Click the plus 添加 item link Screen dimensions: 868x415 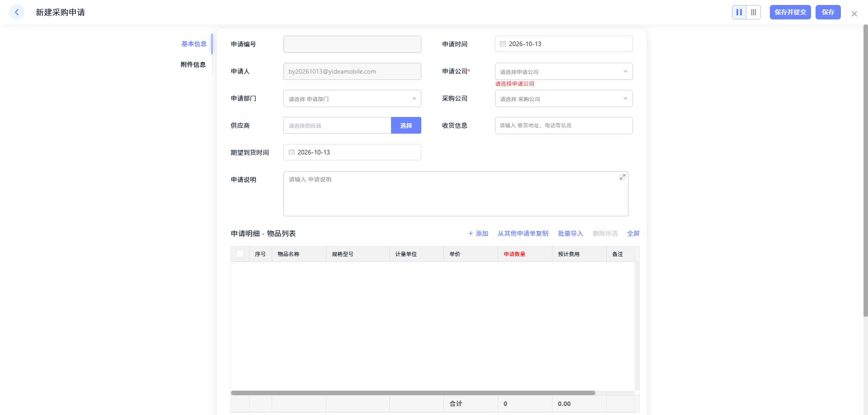coord(478,233)
